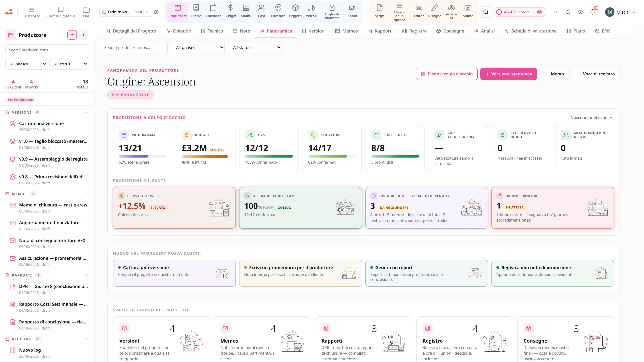The height and width of the screenshot is (362, 644).
Task: Click the search magnifier icon
Action: click(486, 12)
